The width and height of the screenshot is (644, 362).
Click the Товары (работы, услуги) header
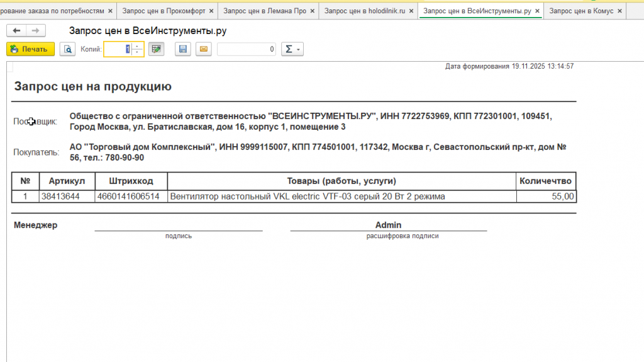tap(341, 181)
